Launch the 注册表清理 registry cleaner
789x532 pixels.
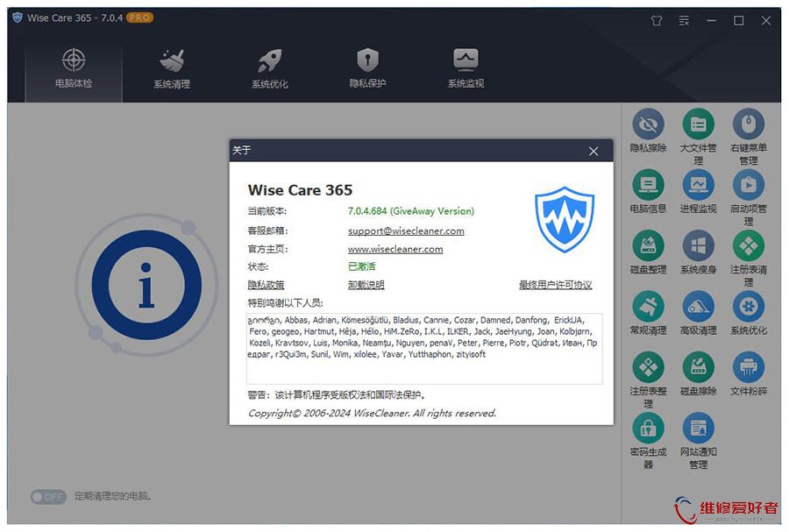coord(749,258)
